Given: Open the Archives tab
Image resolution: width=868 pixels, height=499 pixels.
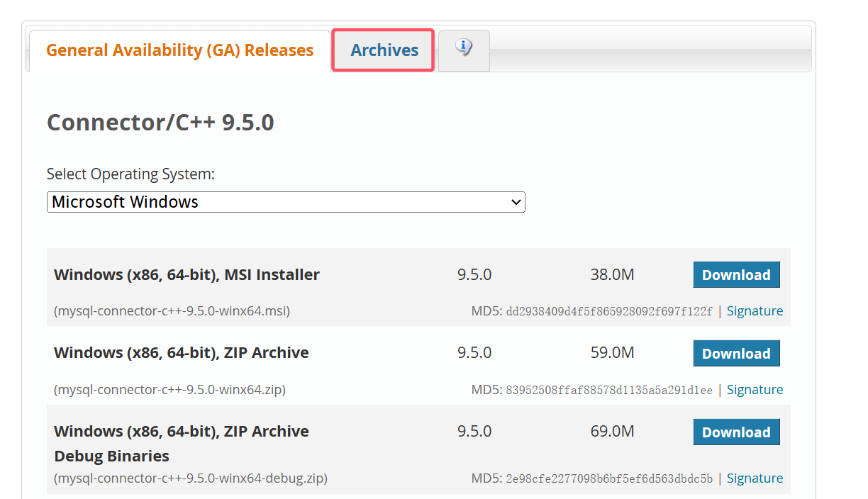Looking at the screenshot, I should click(x=384, y=50).
